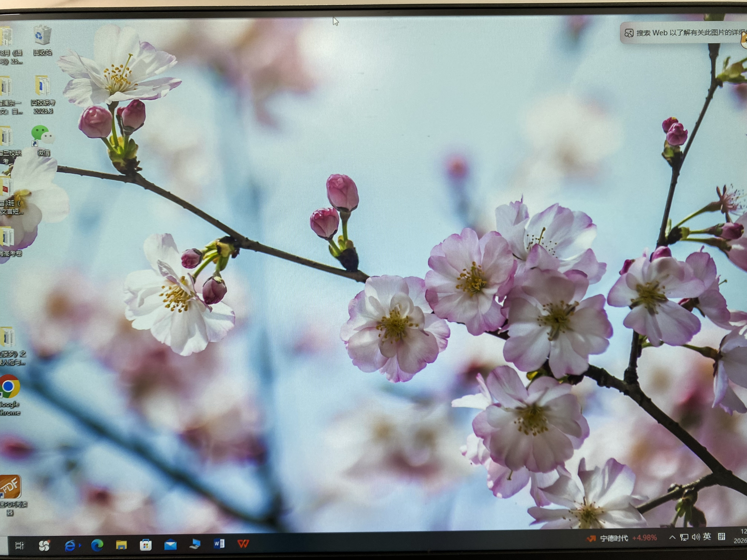The width and height of the screenshot is (747, 560).
Task: Launch WPS Office from taskbar
Action: [243, 543]
